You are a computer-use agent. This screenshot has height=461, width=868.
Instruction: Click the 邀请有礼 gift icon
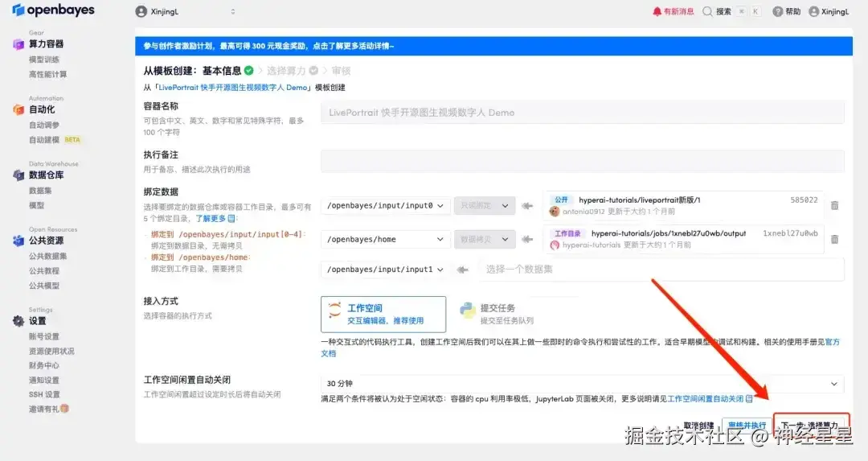click(x=65, y=409)
